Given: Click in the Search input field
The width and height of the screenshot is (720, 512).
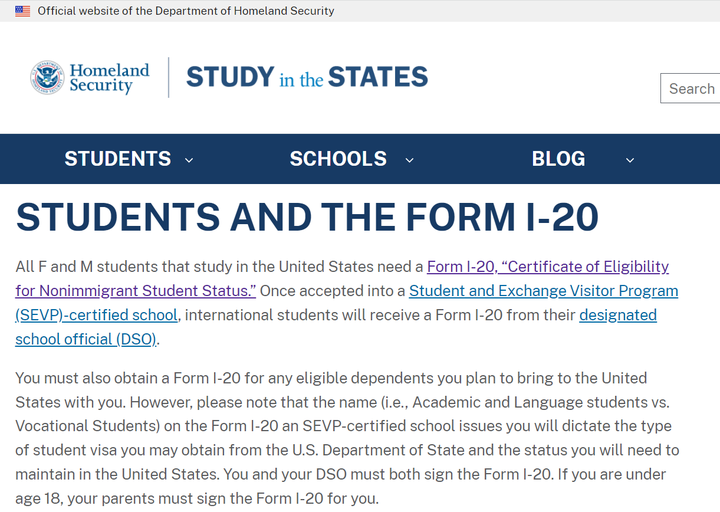Looking at the screenshot, I should (691, 88).
